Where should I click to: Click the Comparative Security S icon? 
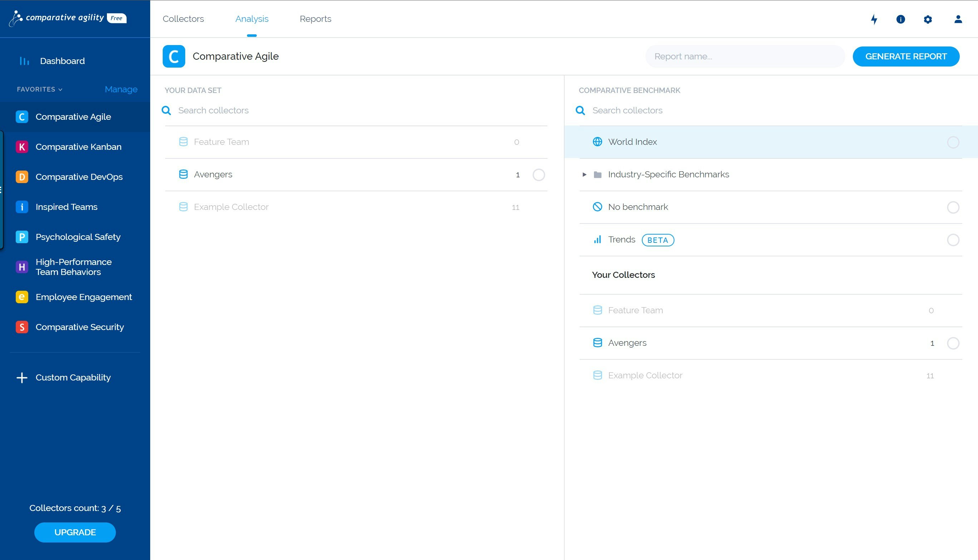pos(22,327)
